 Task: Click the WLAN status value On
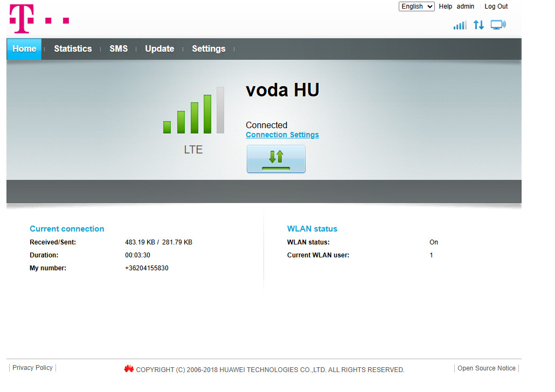pos(434,242)
